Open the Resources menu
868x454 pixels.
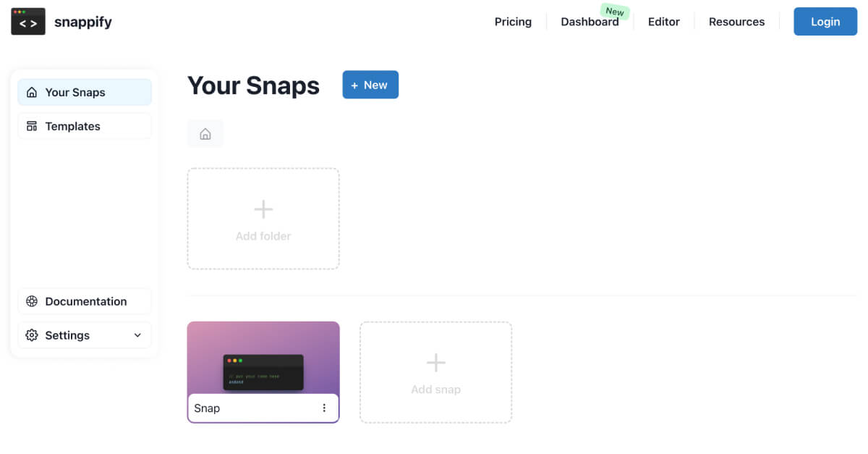736,22
